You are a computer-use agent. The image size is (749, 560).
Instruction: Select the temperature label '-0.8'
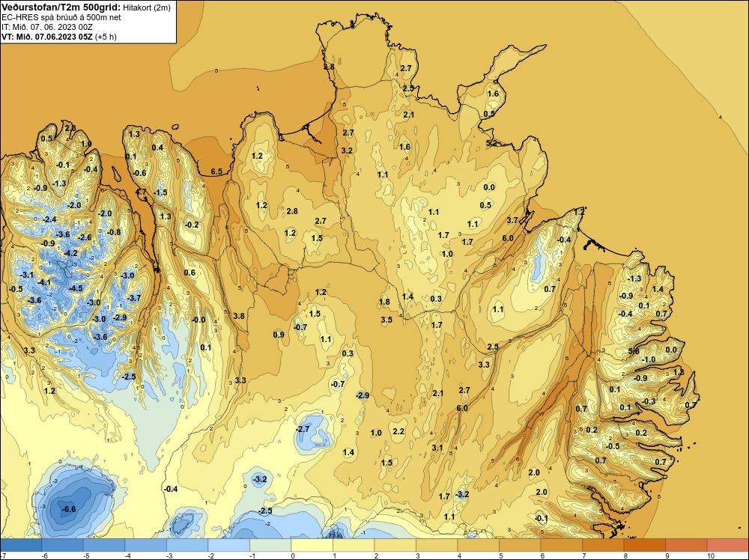point(114,232)
